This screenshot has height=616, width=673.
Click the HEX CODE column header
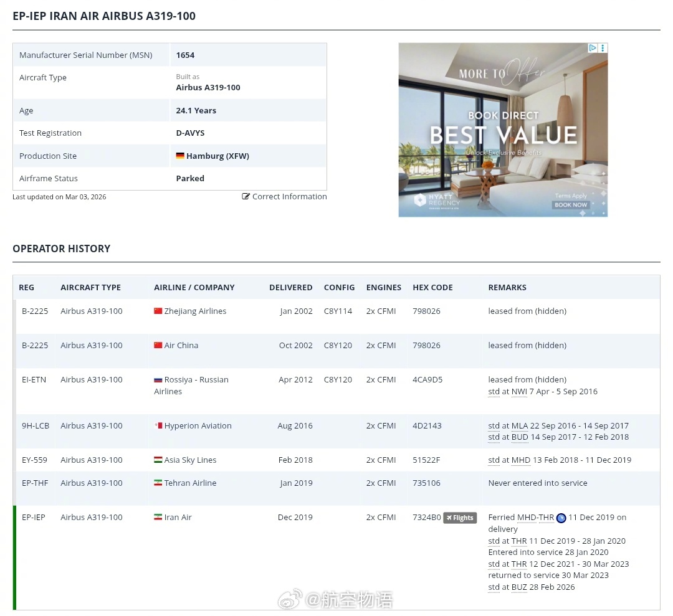432,287
